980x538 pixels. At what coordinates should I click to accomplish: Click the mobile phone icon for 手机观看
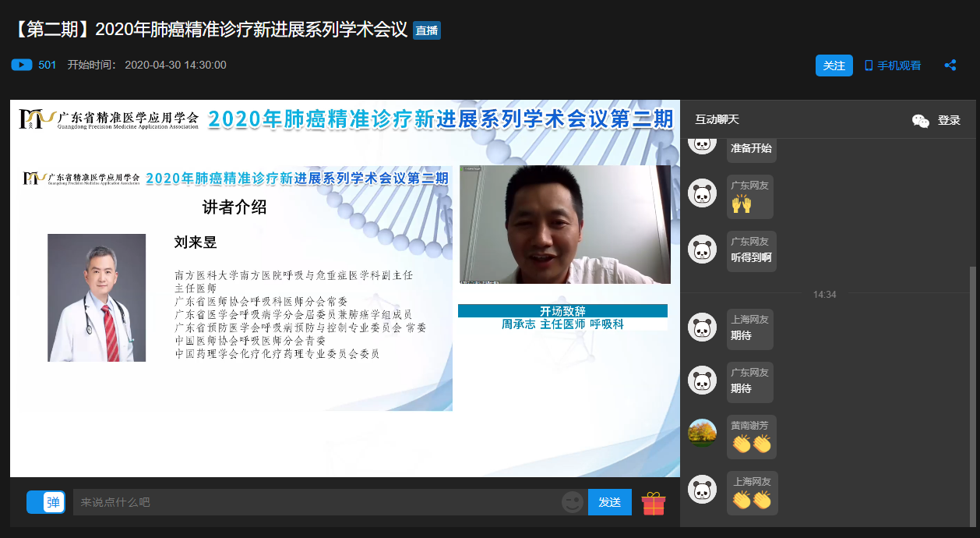pos(869,65)
